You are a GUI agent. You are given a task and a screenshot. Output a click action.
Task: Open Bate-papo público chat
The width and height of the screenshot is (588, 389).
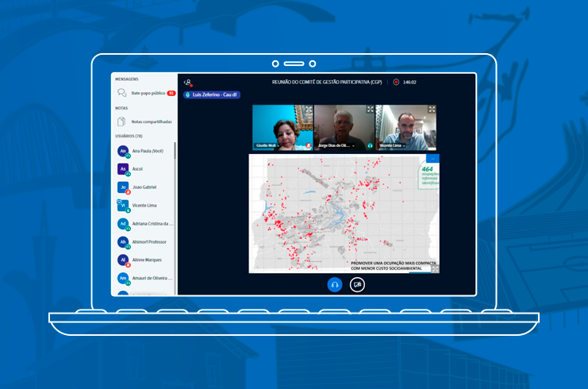point(148,93)
